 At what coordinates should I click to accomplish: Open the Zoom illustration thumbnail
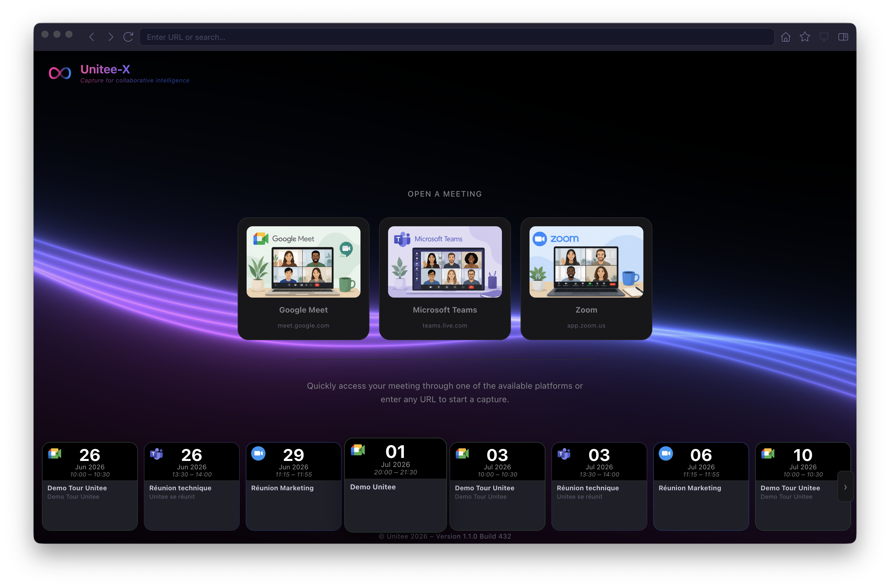(x=586, y=262)
